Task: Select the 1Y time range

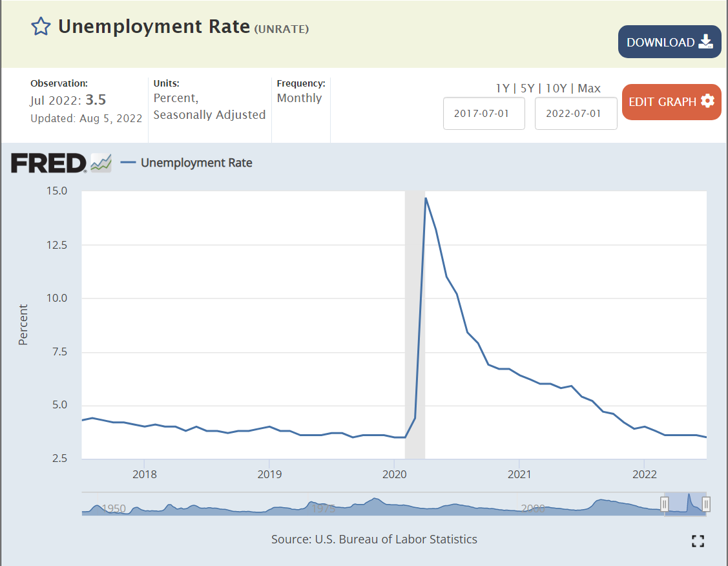Action: click(502, 89)
